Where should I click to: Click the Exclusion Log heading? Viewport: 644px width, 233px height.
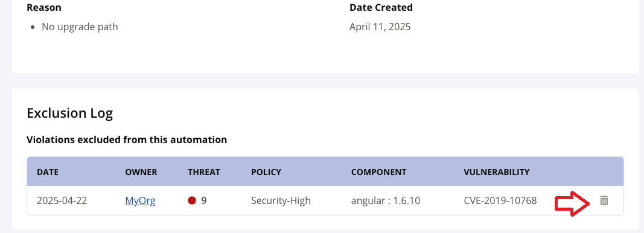click(70, 113)
